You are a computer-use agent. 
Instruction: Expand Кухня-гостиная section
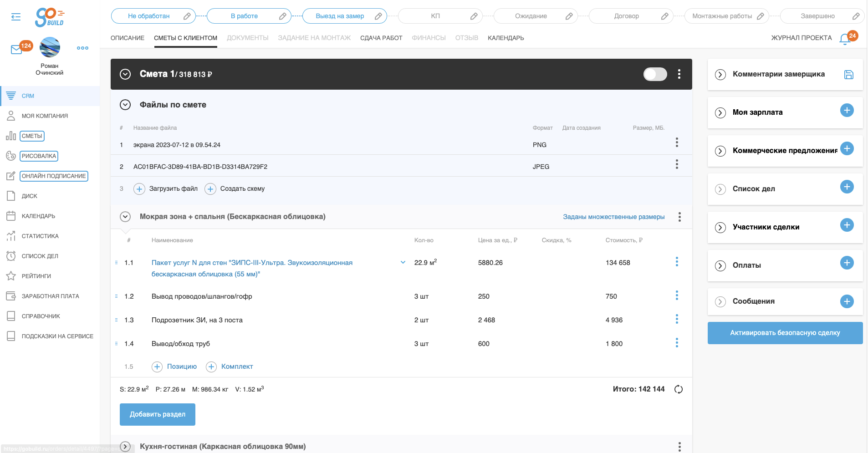point(125,447)
